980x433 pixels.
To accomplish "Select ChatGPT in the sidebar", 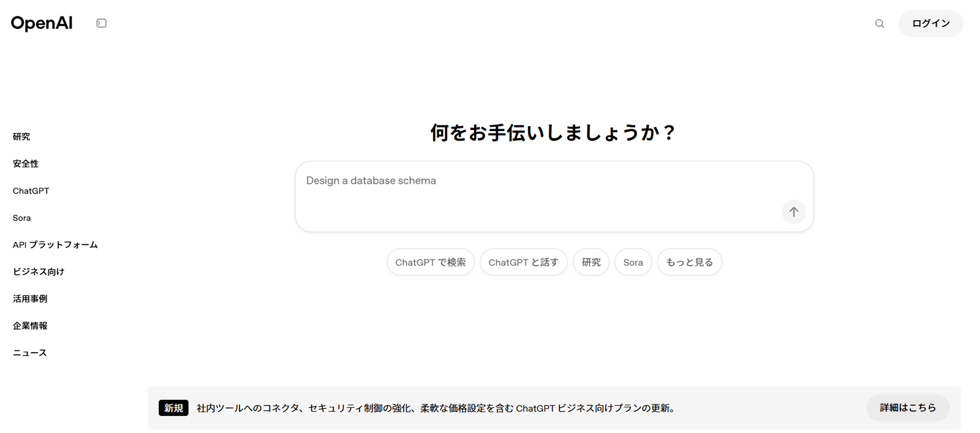I will pos(31,190).
